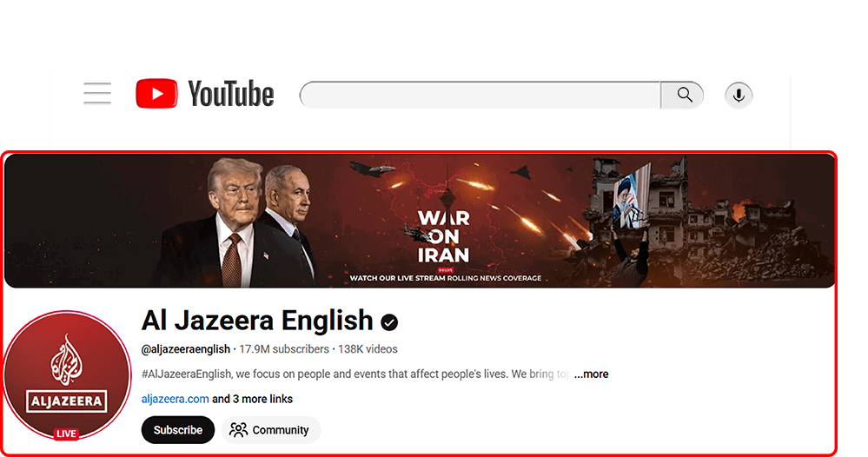Viewport: 868px width, 457px height.
Task: Open the aljazeera.com link
Action: click(x=175, y=399)
